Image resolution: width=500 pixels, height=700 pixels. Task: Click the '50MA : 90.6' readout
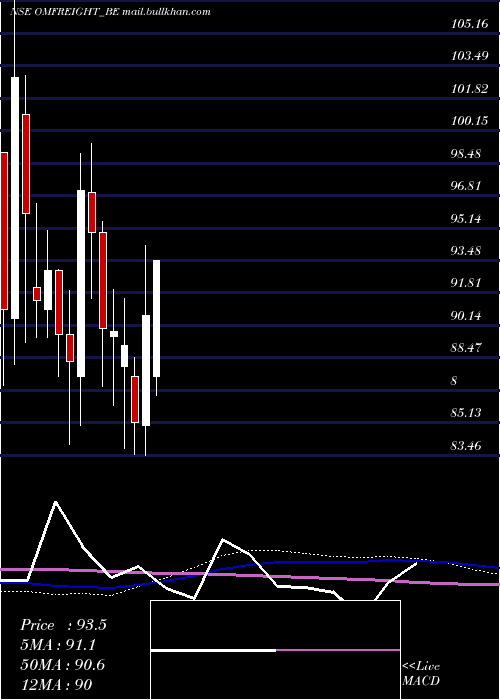[62, 665]
